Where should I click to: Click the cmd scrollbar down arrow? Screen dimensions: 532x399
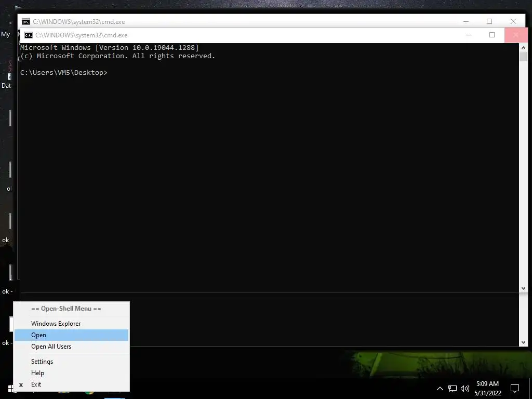523,288
